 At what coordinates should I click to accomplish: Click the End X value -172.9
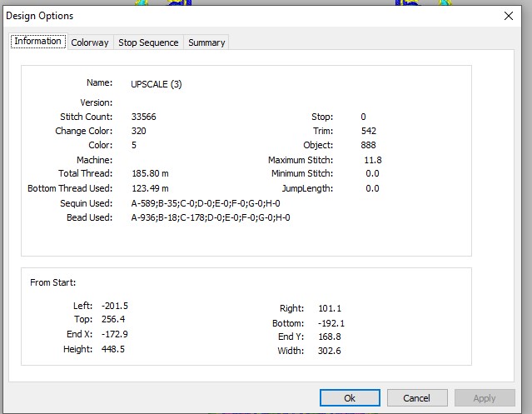[115, 334]
